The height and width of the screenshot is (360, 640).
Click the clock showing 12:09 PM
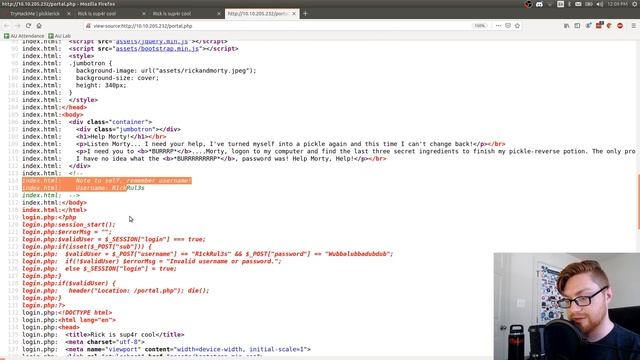coord(617,4)
